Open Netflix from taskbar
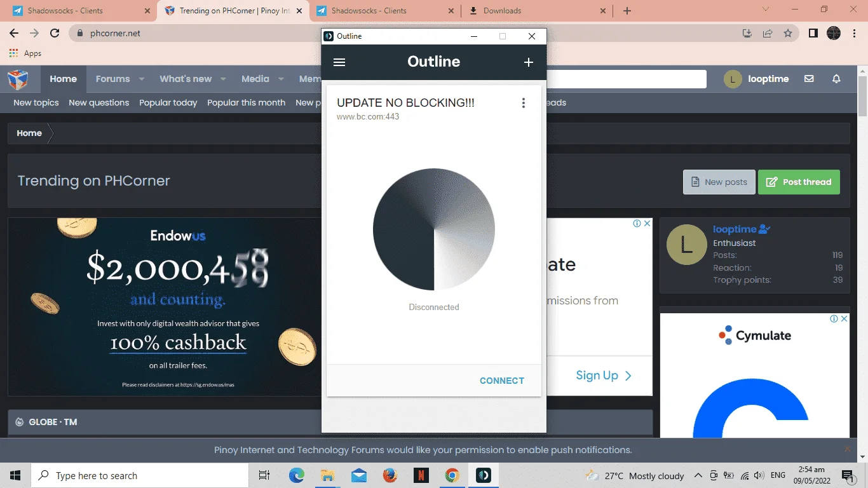This screenshot has width=868, height=488. [421, 475]
